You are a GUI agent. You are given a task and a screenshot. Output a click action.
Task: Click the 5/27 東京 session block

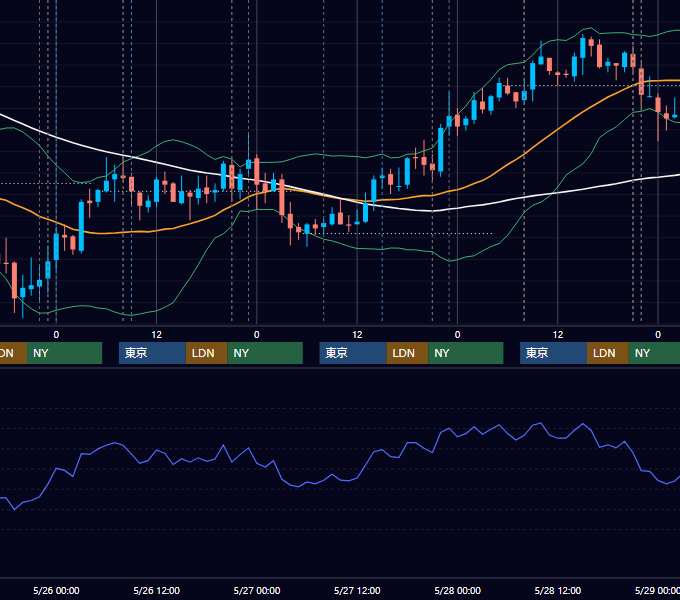(x=353, y=353)
